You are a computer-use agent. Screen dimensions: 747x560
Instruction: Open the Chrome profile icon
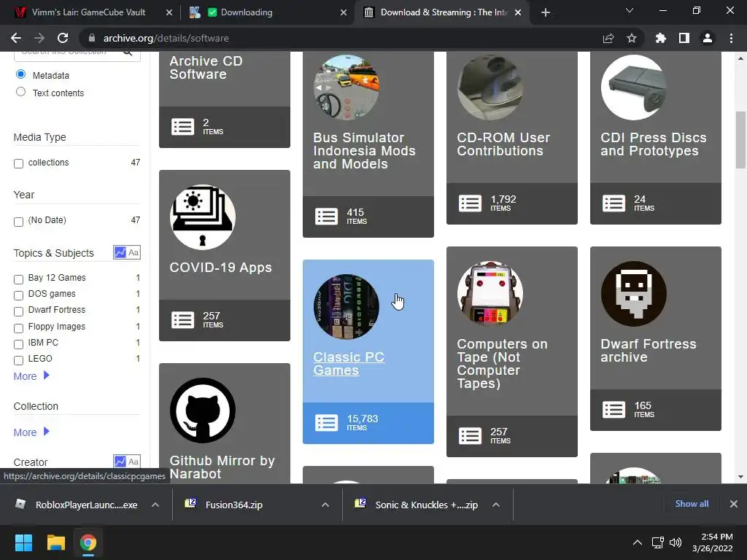point(708,38)
